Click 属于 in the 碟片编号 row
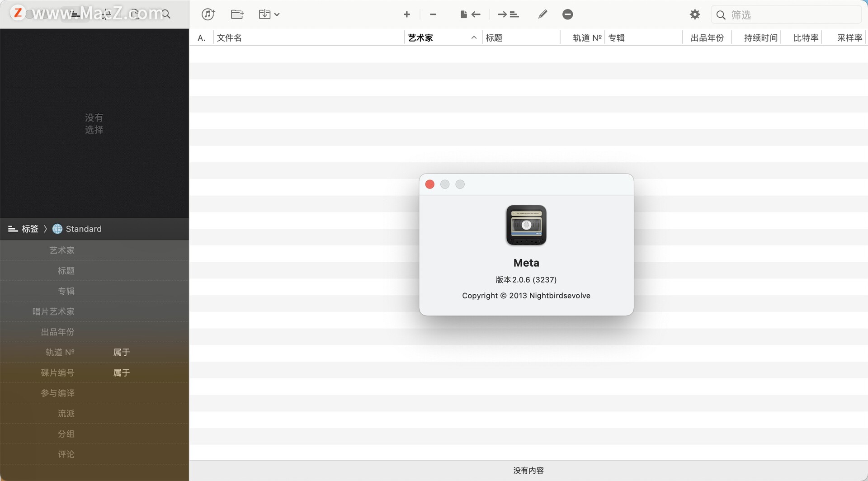The width and height of the screenshot is (868, 481). point(122,373)
